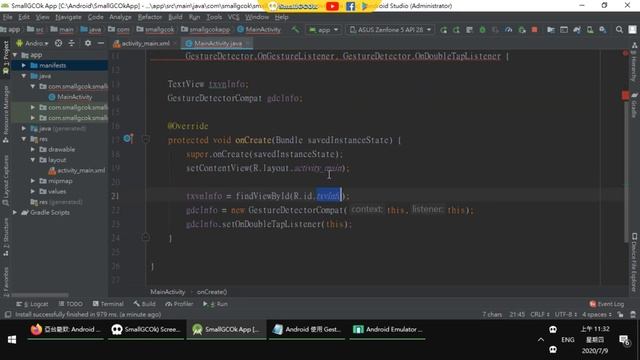Open the Refactor menu
Screen dimensions: 640x360
click(150, 17)
